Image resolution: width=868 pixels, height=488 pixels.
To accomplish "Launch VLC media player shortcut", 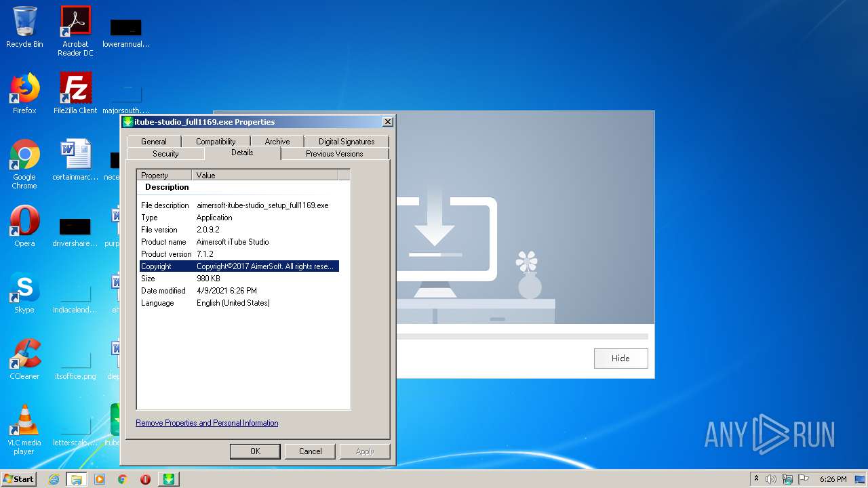I will pos(24,430).
